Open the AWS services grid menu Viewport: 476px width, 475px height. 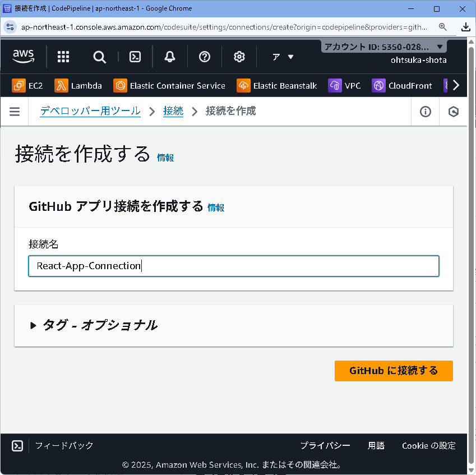(63, 57)
